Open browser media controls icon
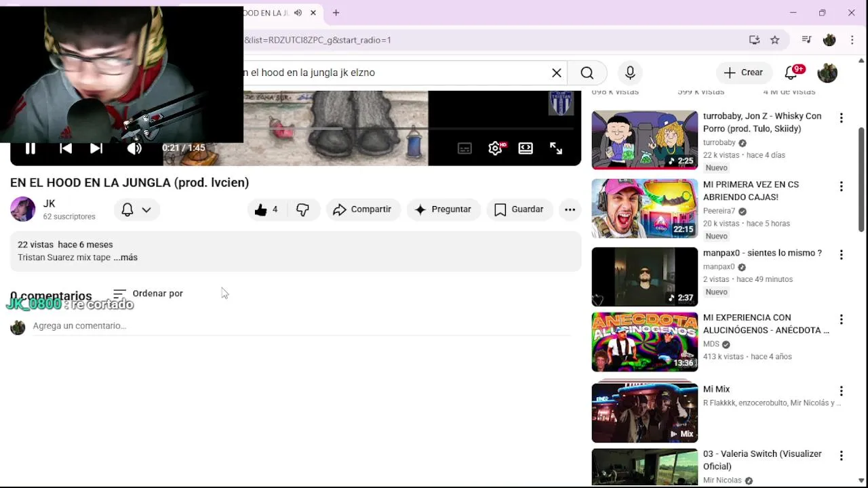 point(806,40)
